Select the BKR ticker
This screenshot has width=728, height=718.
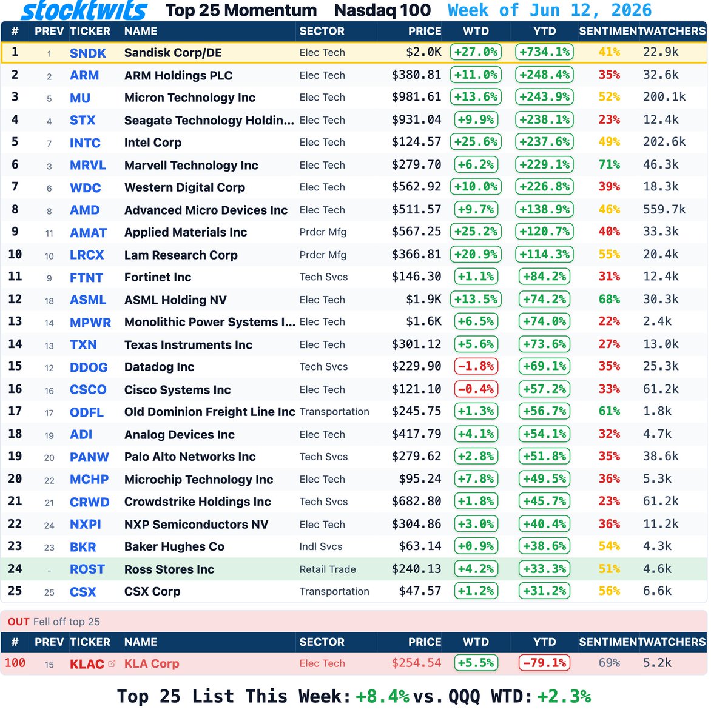click(83, 547)
